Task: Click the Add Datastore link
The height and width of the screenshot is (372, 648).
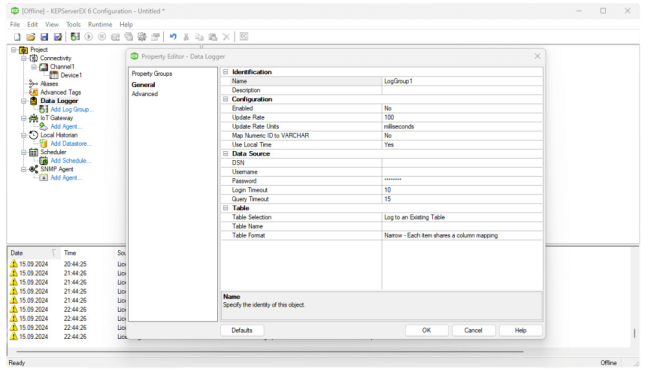Action: [x=71, y=143]
